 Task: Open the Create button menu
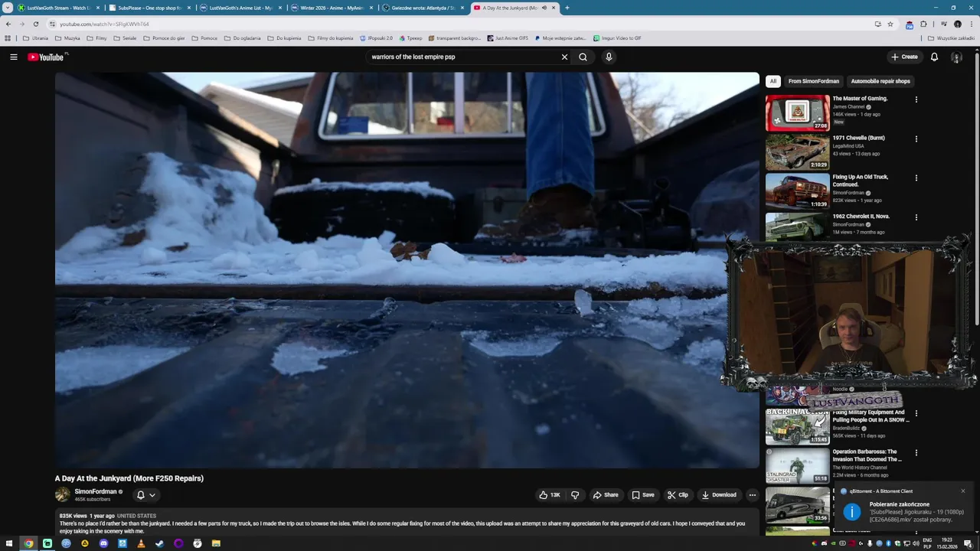pyautogui.click(x=904, y=57)
